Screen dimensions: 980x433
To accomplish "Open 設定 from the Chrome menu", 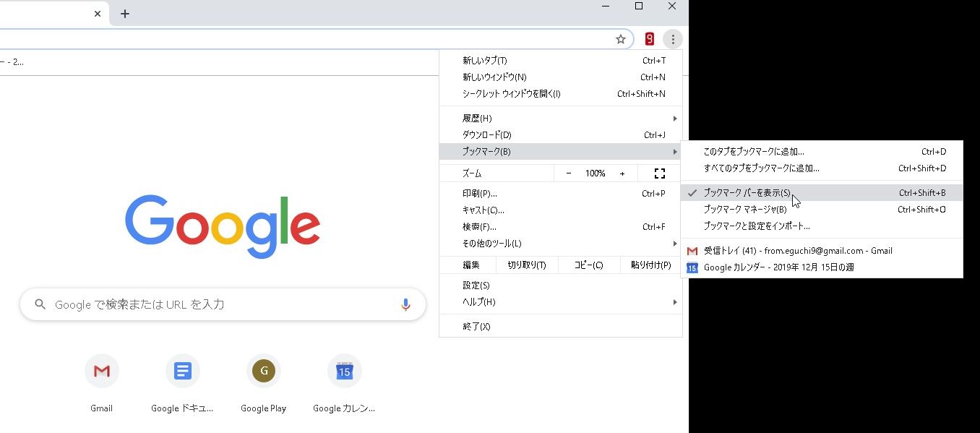I will 475,285.
